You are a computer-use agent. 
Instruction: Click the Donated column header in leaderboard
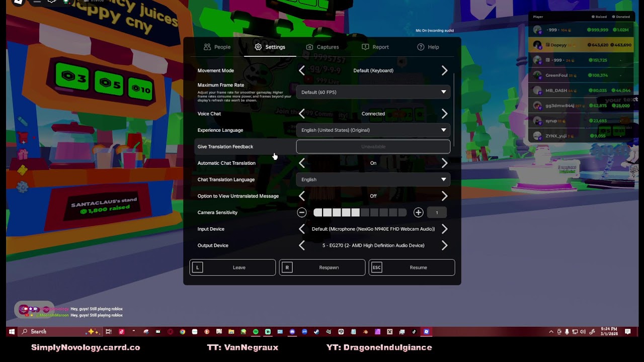pyautogui.click(x=621, y=17)
